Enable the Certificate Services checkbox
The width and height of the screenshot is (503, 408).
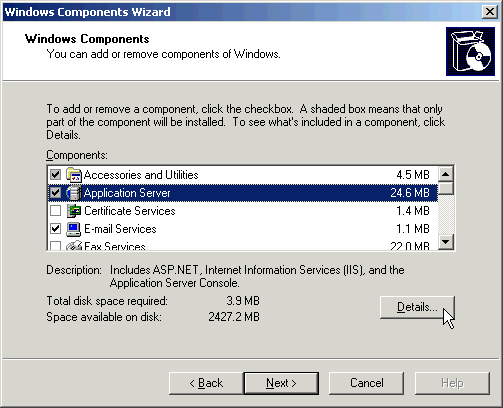coord(55,211)
